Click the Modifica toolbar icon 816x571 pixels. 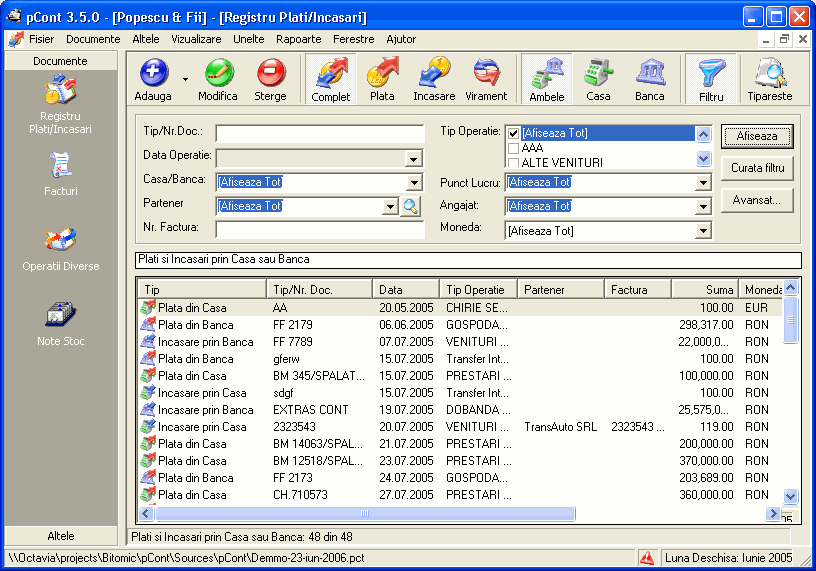point(218,74)
